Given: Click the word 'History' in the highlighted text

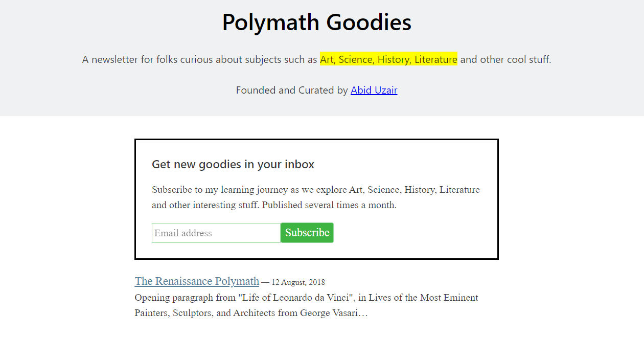Looking at the screenshot, I should tap(393, 60).
